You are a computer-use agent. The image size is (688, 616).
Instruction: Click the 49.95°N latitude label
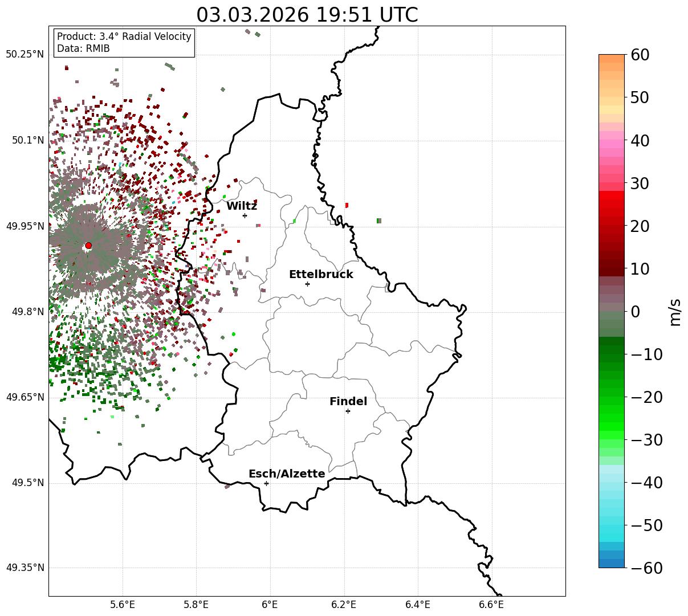[x=25, y=226]
